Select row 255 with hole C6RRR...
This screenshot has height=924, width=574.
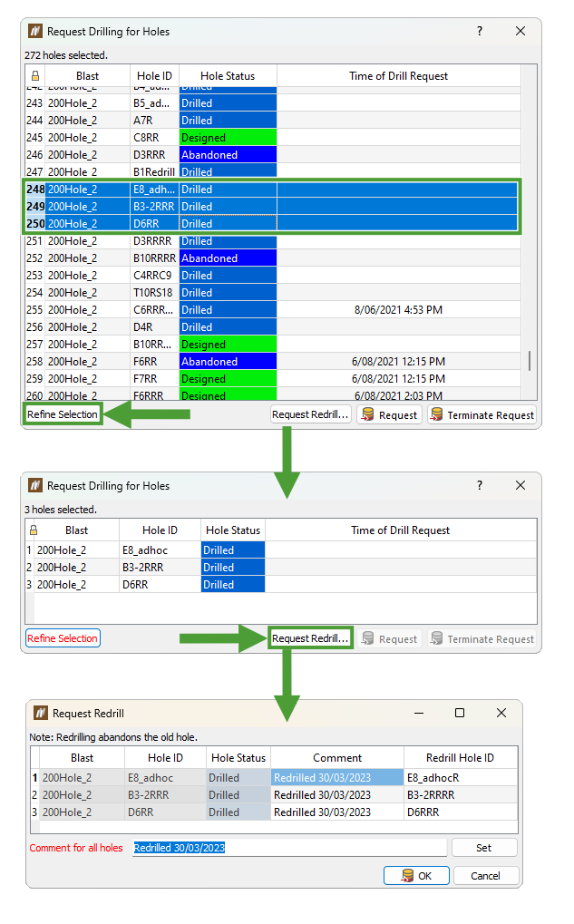point(272,309)
